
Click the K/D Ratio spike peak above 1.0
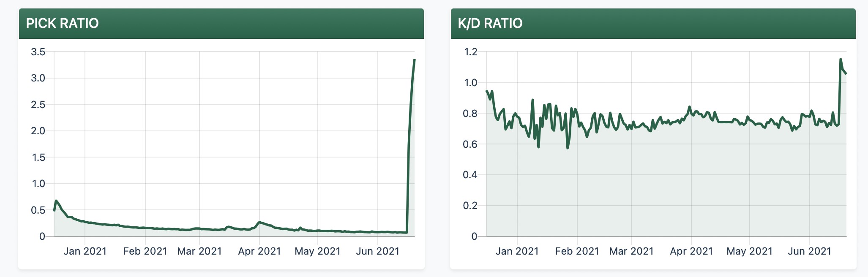tap(841, 60)
